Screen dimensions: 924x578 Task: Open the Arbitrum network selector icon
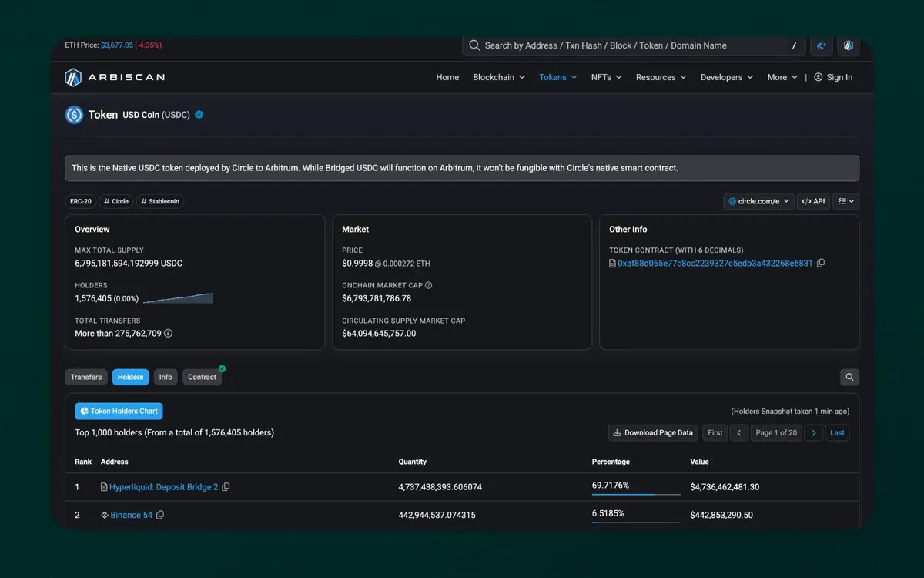point(848,45)
